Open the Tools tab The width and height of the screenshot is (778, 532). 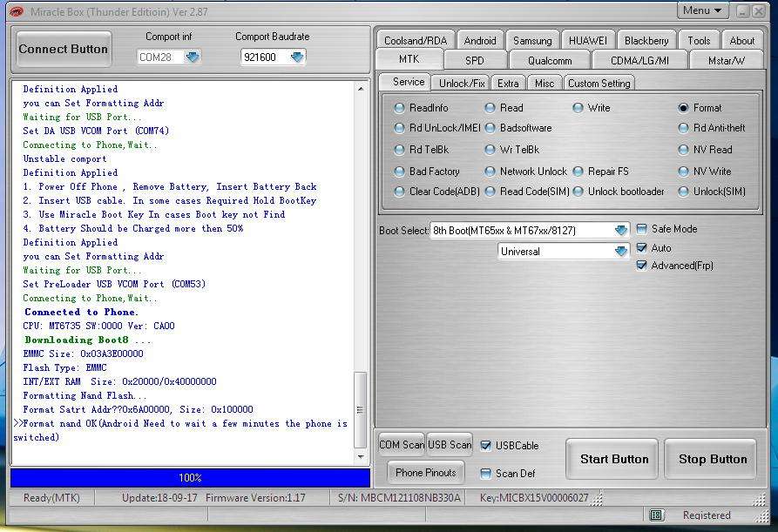click(x=699, y=41)
